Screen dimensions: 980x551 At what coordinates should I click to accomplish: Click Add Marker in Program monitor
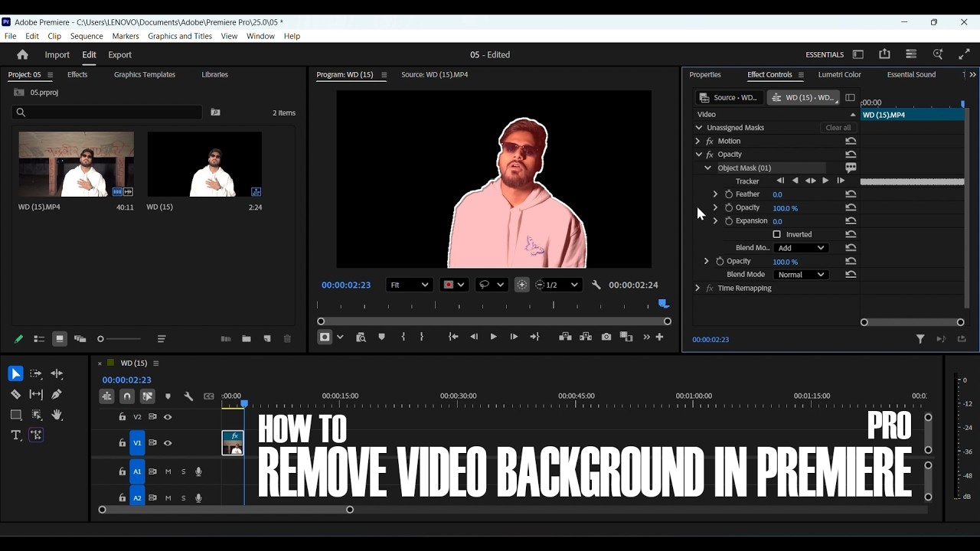click(x=381, y=337)
